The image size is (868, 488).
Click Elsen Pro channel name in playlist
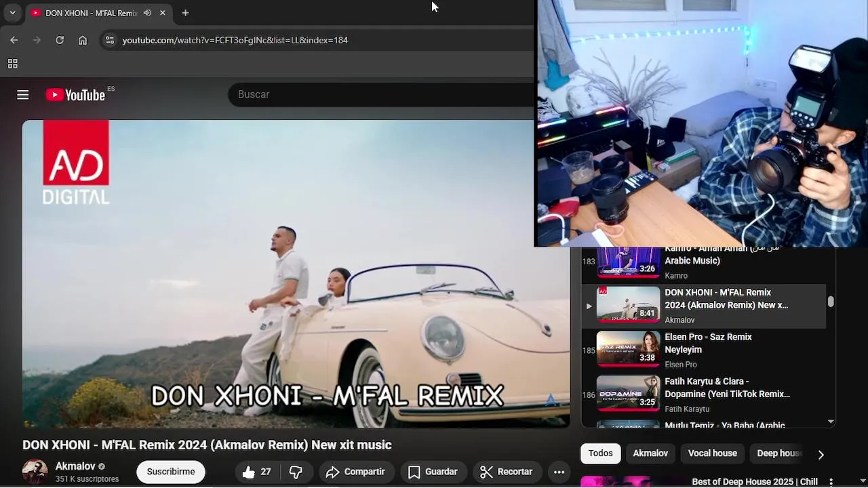[681, 365]
